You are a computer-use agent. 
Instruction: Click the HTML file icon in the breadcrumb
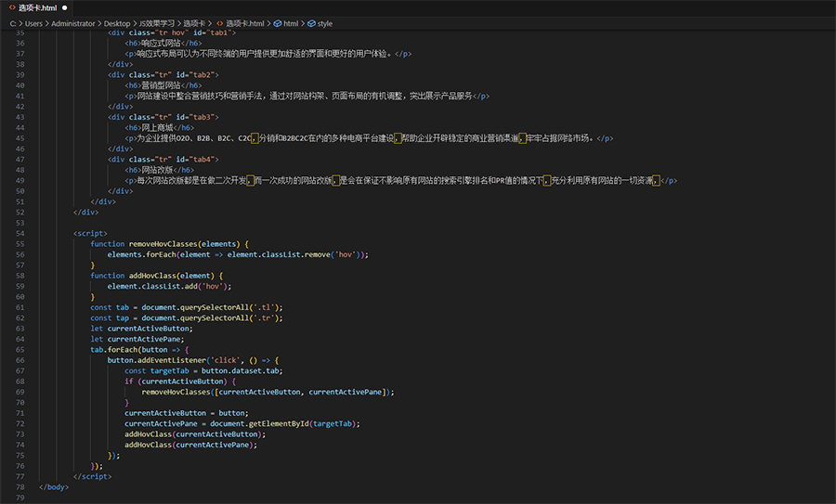click(219, 23)
